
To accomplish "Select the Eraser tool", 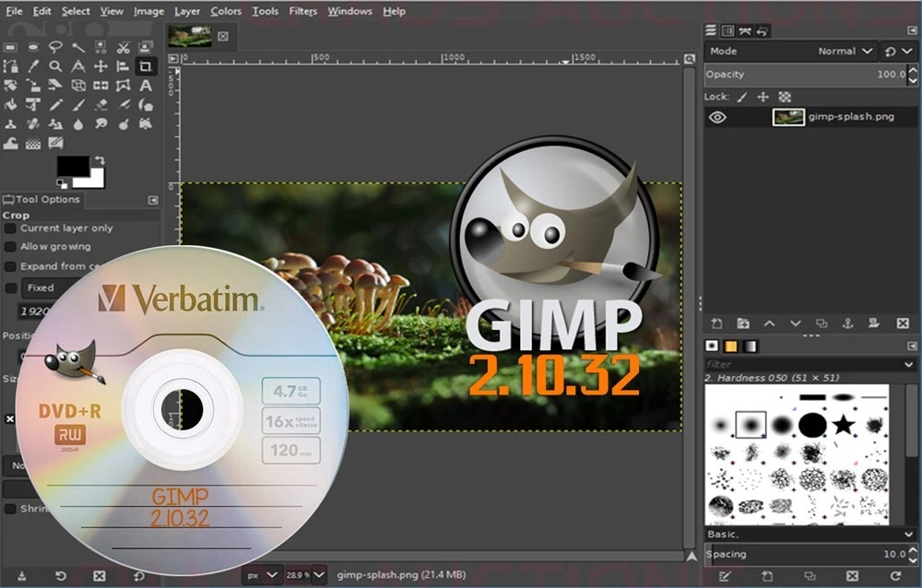I will 100,105.
